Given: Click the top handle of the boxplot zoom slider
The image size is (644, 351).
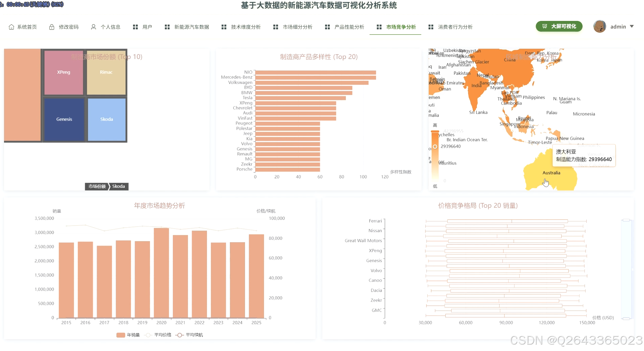Looking at the screenshot, I should 626,220.
